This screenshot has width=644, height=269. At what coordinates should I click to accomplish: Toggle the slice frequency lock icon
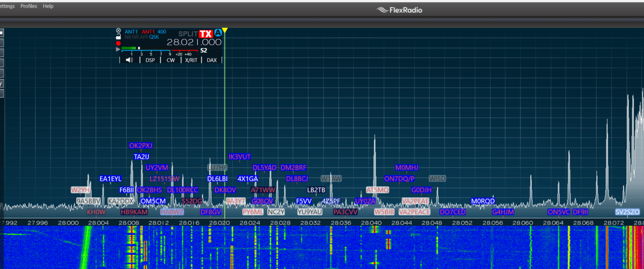[118, 37]
